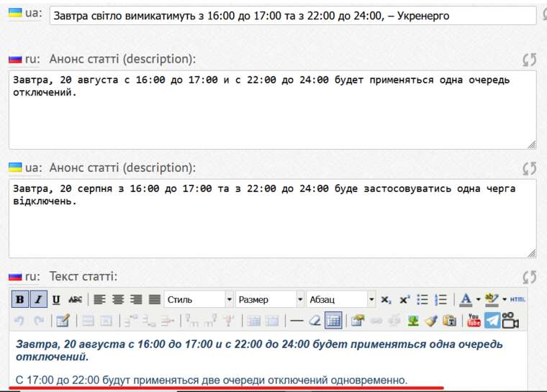Center-align the article text

pos(118,299)
